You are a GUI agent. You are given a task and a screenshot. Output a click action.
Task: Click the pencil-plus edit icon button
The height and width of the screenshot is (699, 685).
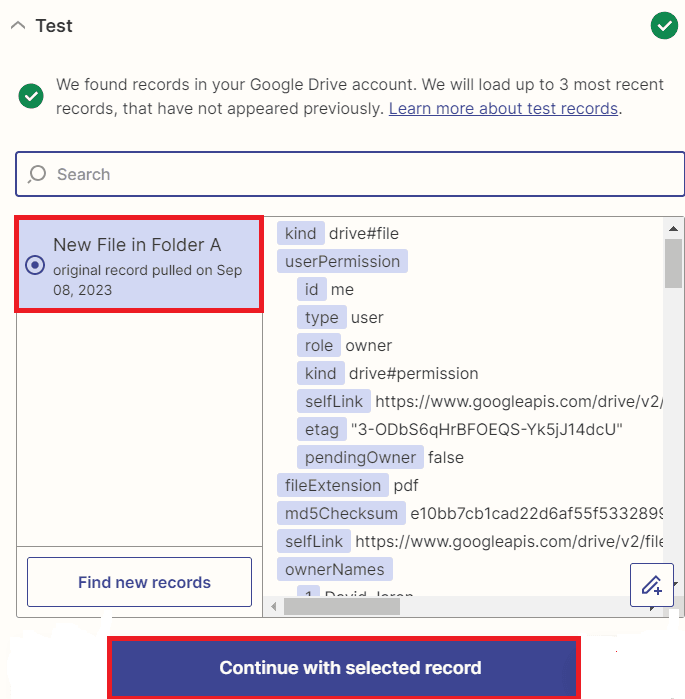pyautogui.click(x=651, y=585)
